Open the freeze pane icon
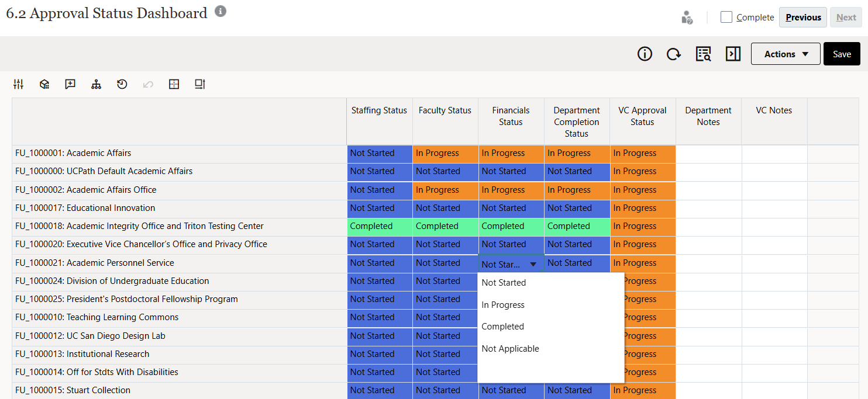 click(199, 84)
